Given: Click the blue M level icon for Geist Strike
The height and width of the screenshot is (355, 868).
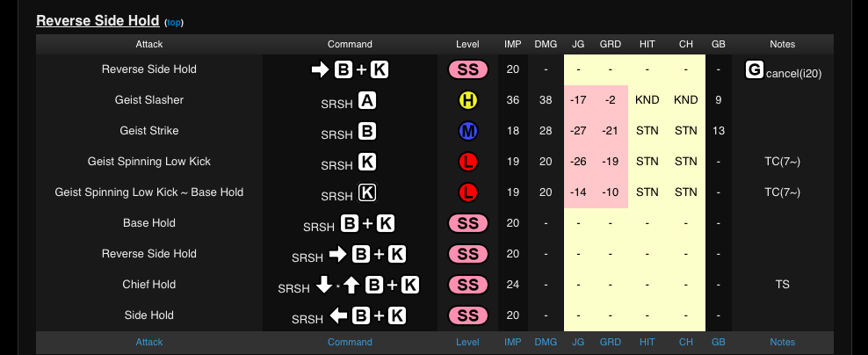Looking at the screenshot, I should point(467,131).
